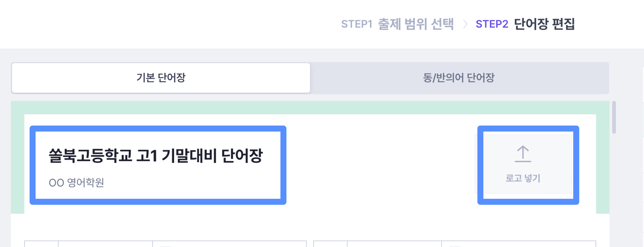Click the vertical scrollbar thumb
This screenshot has width=644, height=247.
pyautogui.click(x=614, y=117)
